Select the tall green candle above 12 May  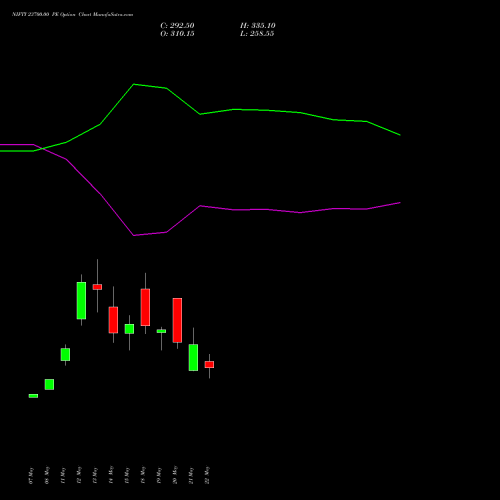point(81,301)
